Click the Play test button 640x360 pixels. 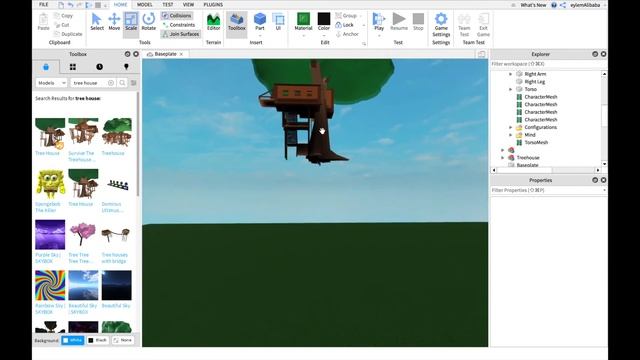pos(379,22)
